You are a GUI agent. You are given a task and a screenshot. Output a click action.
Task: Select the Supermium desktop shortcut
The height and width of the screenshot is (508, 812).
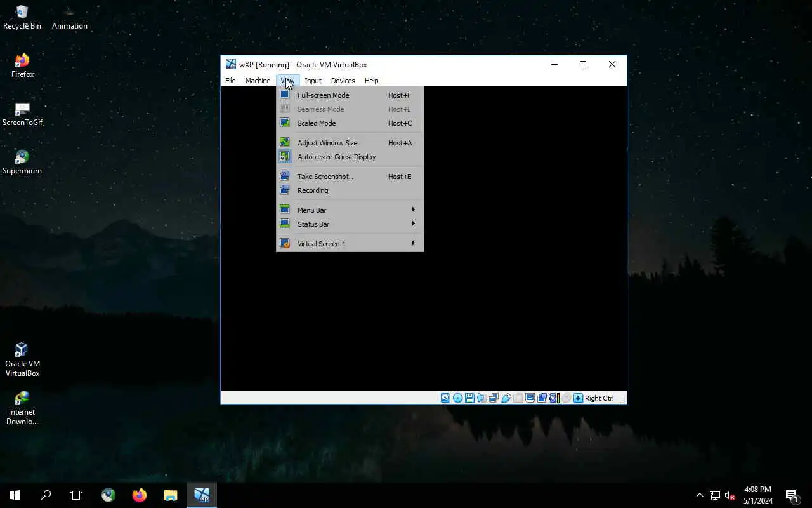pos(22,163)
